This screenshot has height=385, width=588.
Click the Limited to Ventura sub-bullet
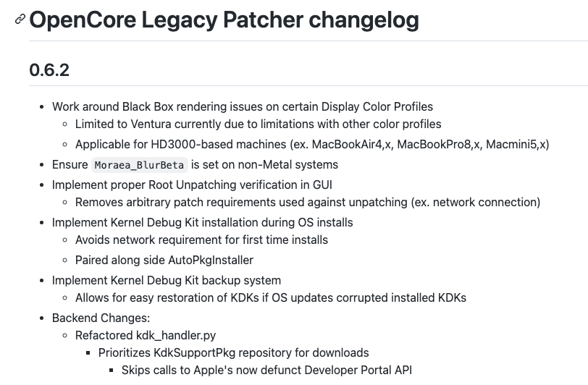click(x=258, y=124)
